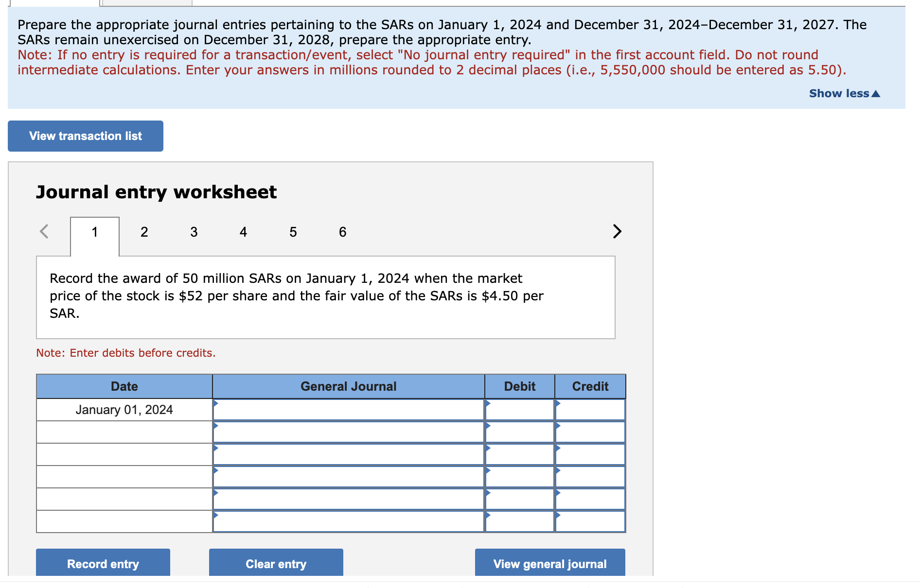Open sixth row General Journal account dropdown
The image size is (920, 588).
[x=349, y=521]
